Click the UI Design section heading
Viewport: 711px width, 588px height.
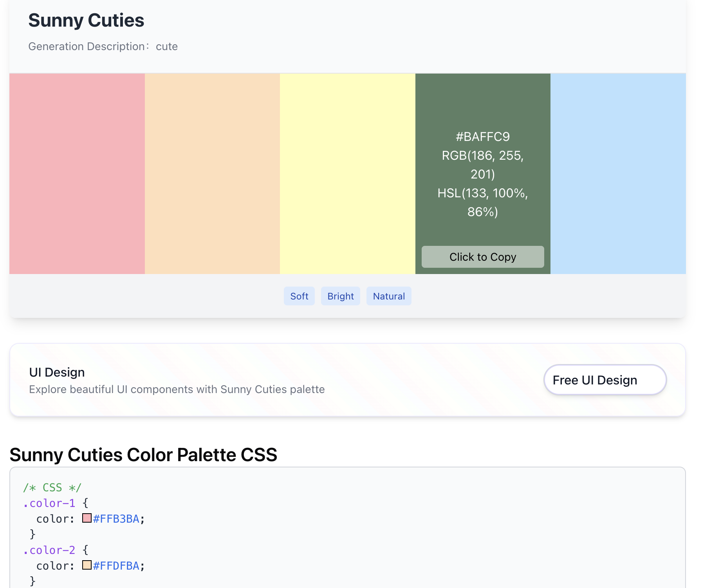(x=57, y=372)
